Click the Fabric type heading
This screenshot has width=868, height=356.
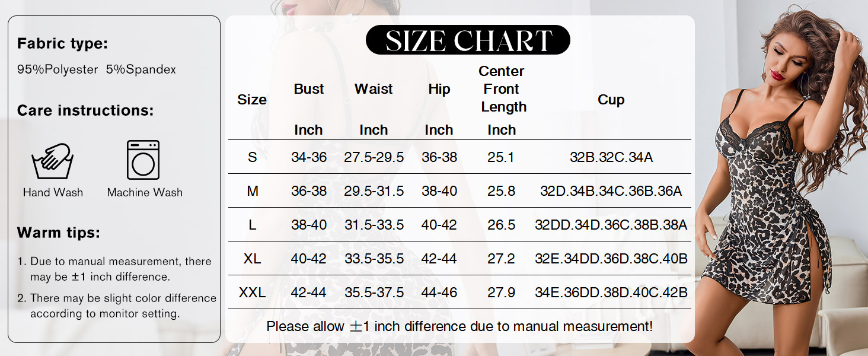62,43
